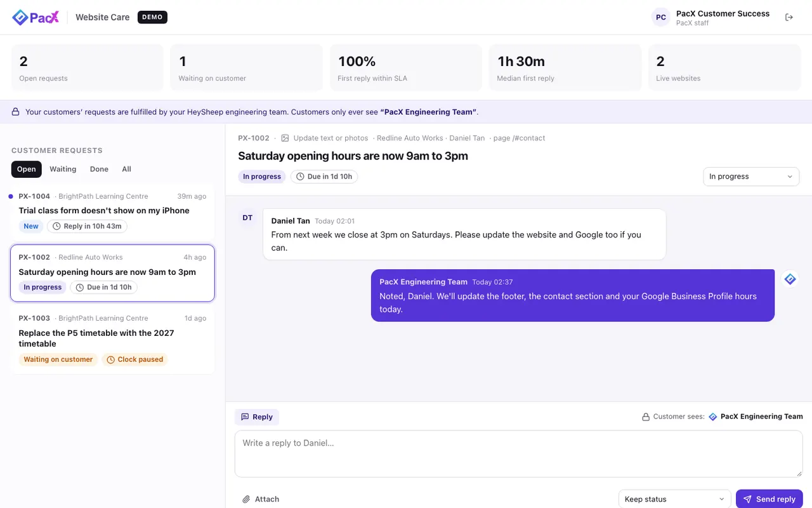This screenshot has height=508, width=812.
Task: Click the PacX avatar beside the team reply
Action: click(x=790, y=279)
